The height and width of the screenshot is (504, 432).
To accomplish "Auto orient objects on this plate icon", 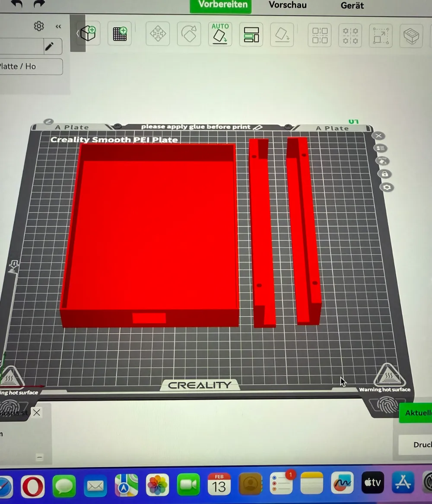I will tap(383, 161).
